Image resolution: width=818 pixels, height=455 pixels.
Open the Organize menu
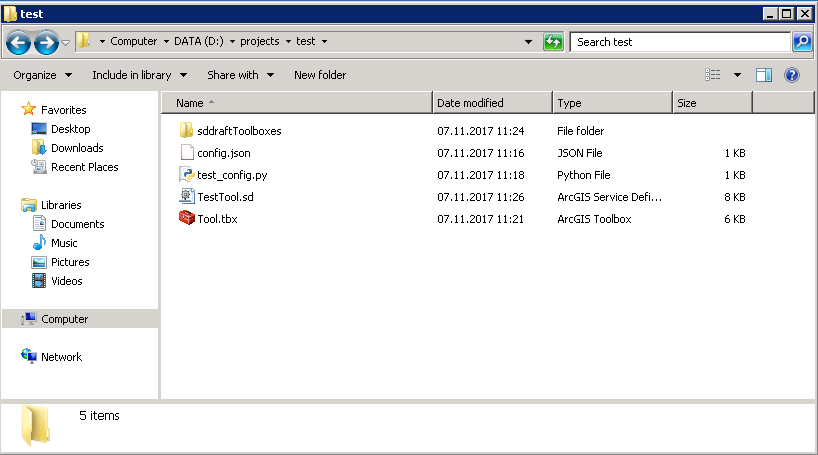[42, 75]
